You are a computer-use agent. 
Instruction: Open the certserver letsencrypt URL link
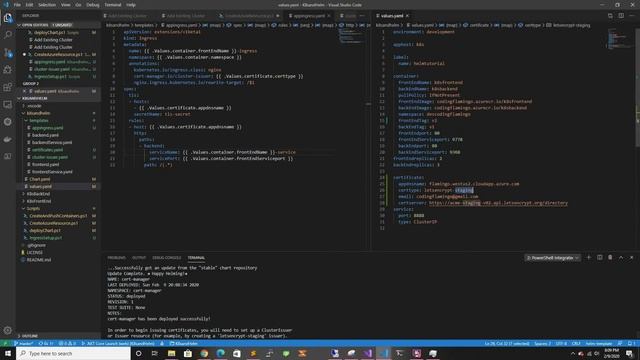click(x=498, y=203)
